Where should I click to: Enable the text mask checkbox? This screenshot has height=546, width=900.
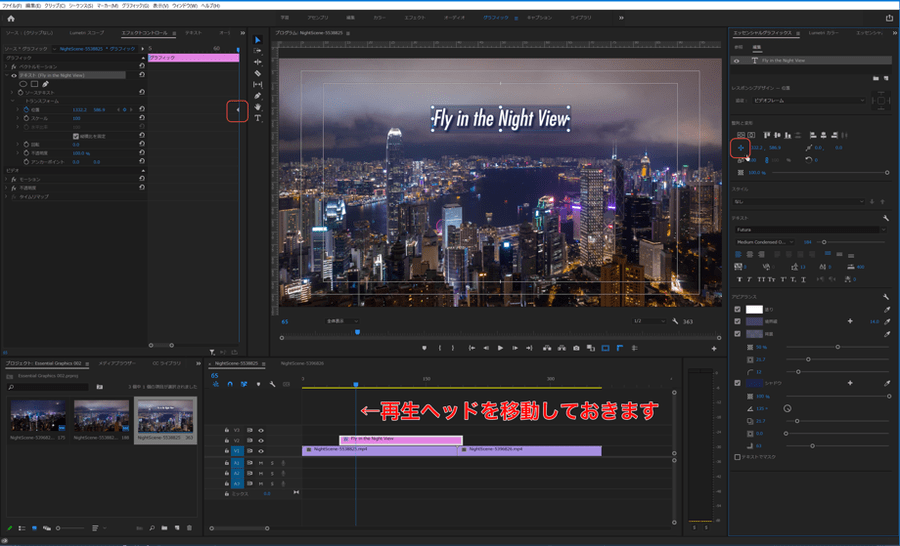point(738,456)
